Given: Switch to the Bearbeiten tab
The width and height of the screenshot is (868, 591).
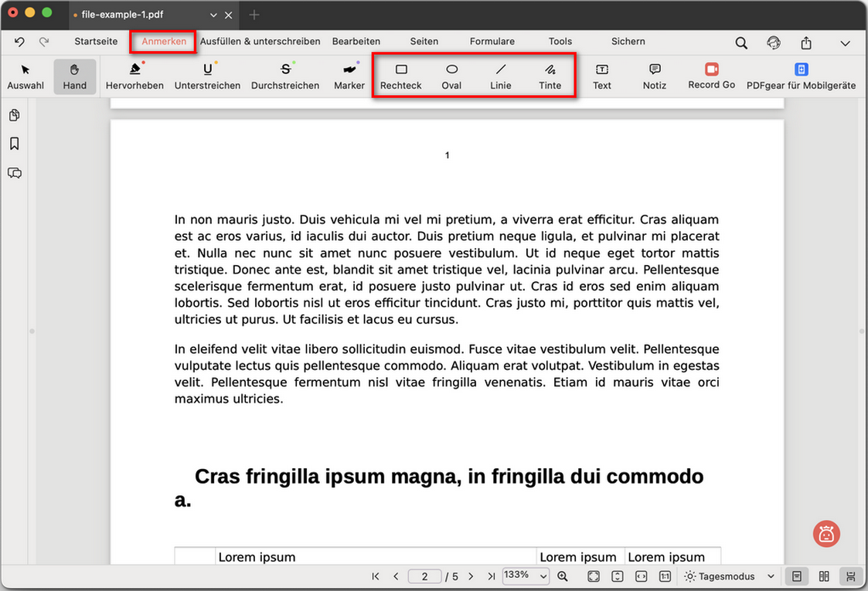Looking at the screenshot, I should [356, 42].
